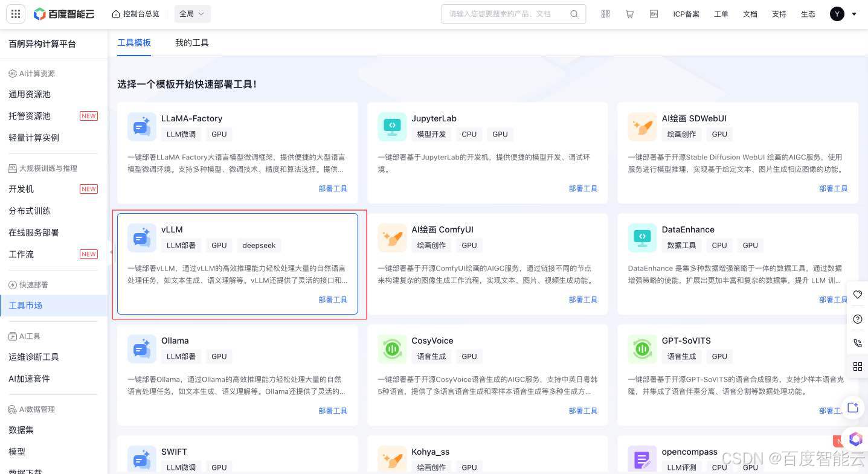The width and height of the screenshot is (868, 474).
Task: Click the vLLM card icon
Action: tap(142, 238)
